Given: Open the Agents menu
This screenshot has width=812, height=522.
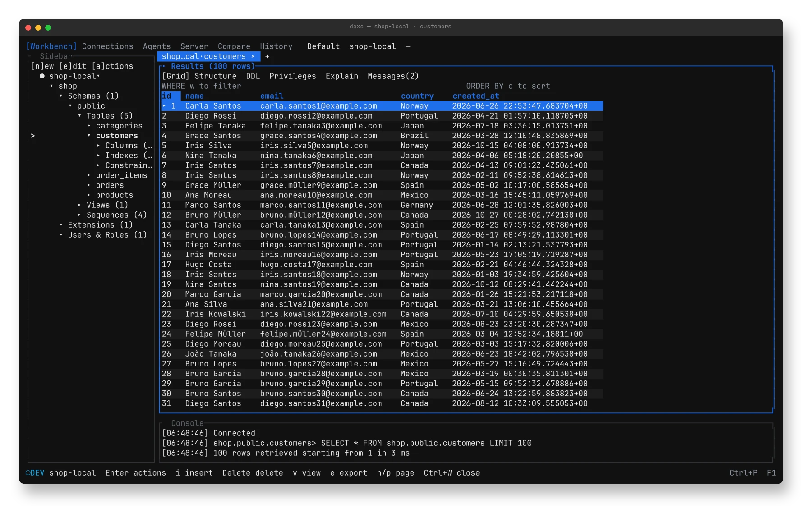Looking at the screenshot, I should click(x=157, y=46).
